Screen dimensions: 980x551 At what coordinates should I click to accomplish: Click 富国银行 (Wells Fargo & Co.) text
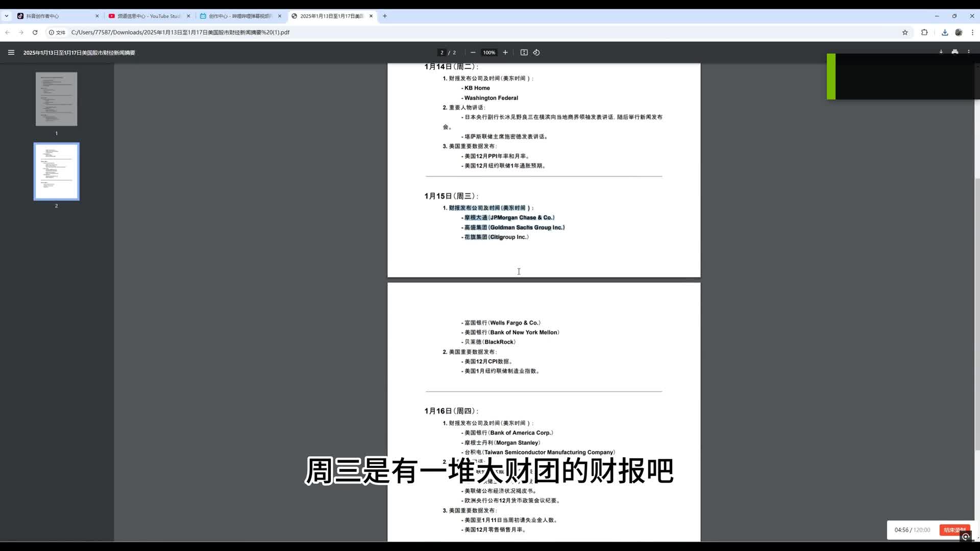[501, 323]
